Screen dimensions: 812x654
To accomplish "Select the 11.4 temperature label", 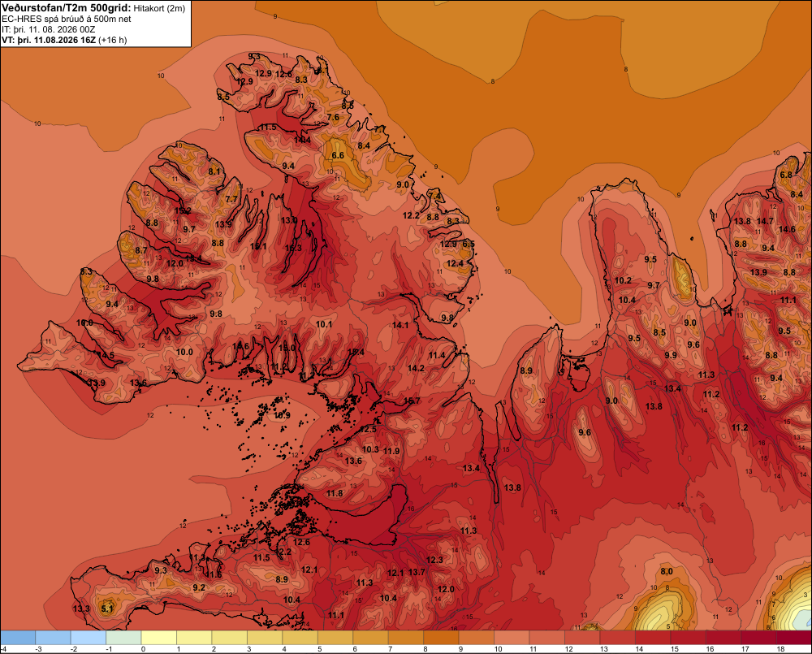I will click(437, 356).
